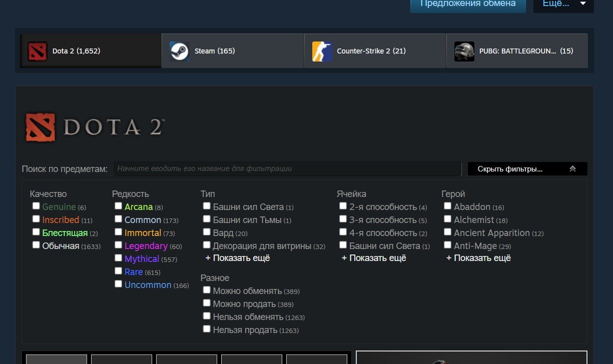This screenshot has width=613, height=364.
Task: Check Башни сил Света under Ячейка
Action: pyautogui.click(x=343, y=245)
